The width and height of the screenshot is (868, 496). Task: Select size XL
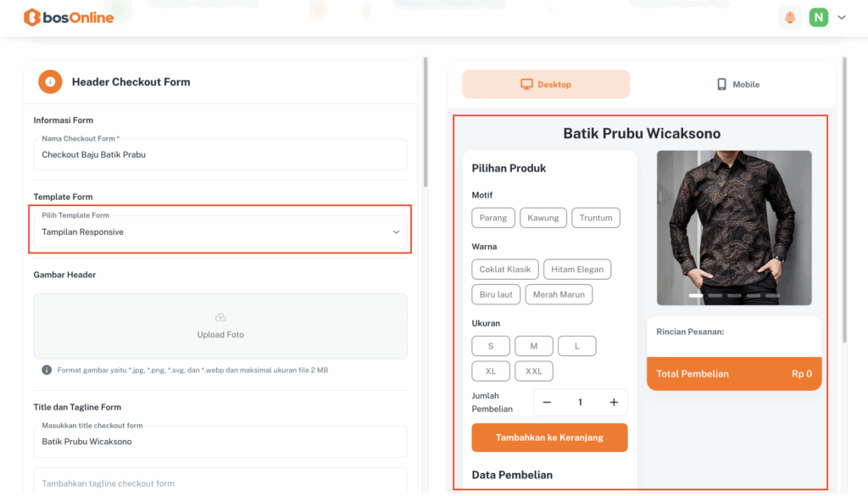491,371
